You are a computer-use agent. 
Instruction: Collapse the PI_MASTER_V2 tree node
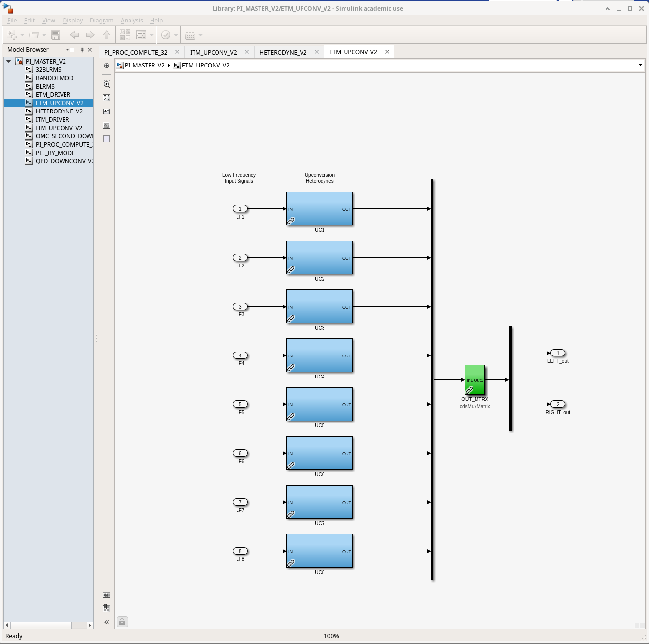coord(9,62)
